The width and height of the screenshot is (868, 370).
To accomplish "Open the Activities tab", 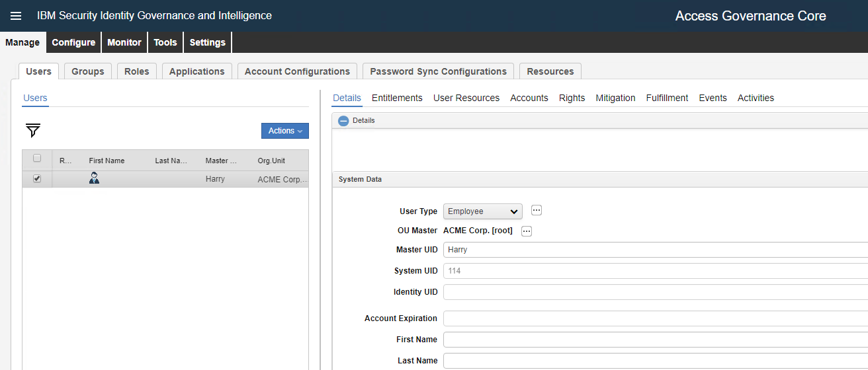I will click(756, 98).
